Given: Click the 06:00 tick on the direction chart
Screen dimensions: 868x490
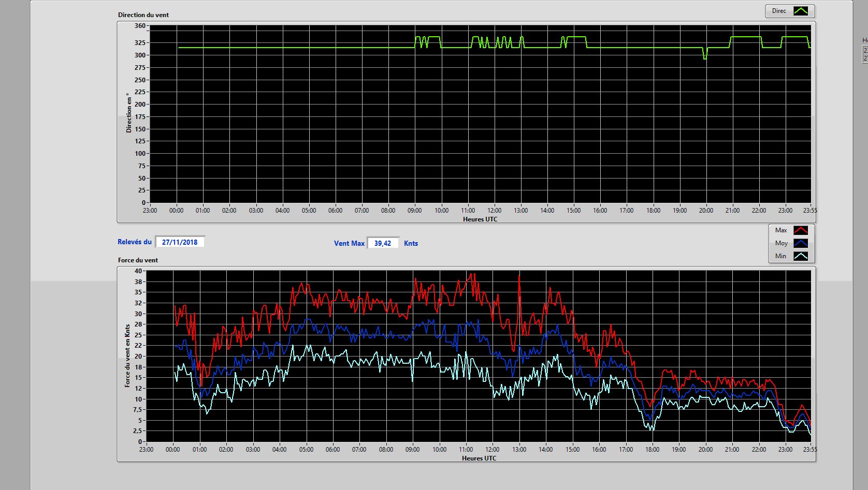Looking at the screenshot, I should coord(335,211).
